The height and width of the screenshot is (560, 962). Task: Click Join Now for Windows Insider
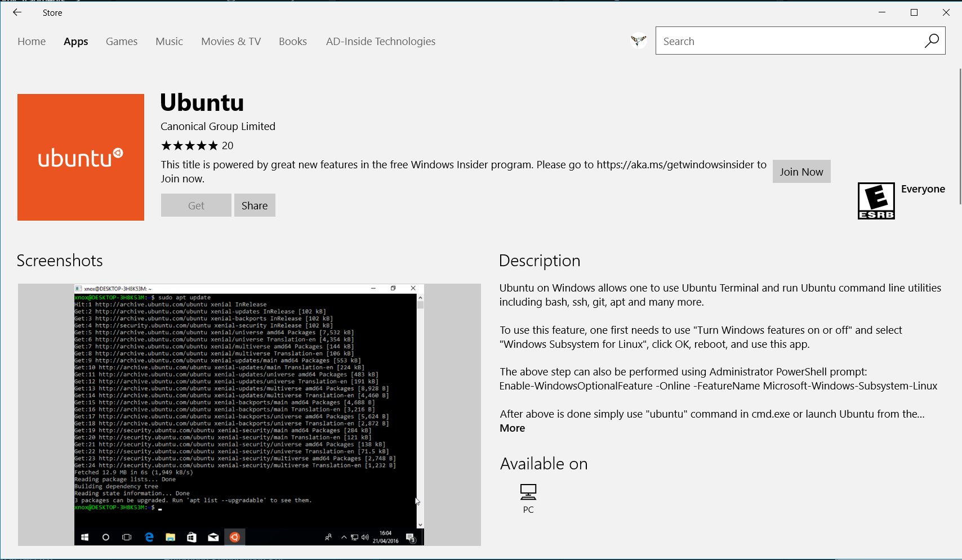pos(801,171)
